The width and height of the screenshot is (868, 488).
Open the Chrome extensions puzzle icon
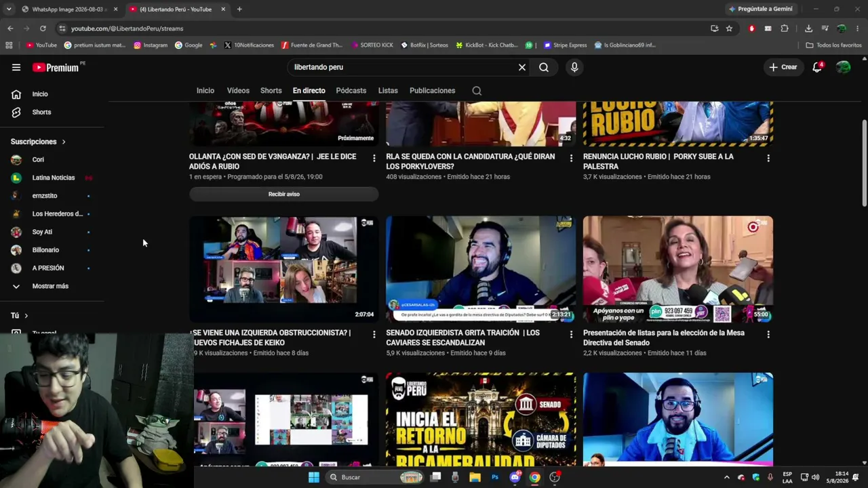click(785, 28)
